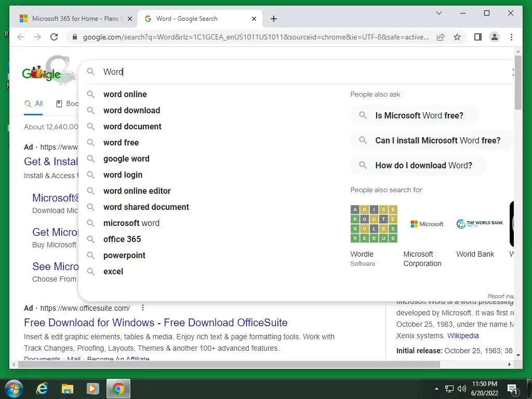Image resolution: width=532 pixels, height=399 pixels.
Task: Choose suggestion office 365
Action: (122, 239)
